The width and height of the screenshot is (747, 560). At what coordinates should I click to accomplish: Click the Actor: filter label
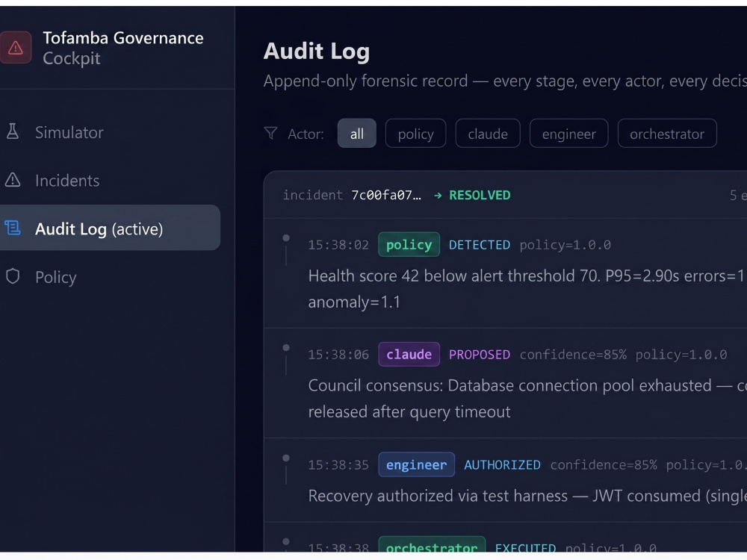(x=306, y=134)
